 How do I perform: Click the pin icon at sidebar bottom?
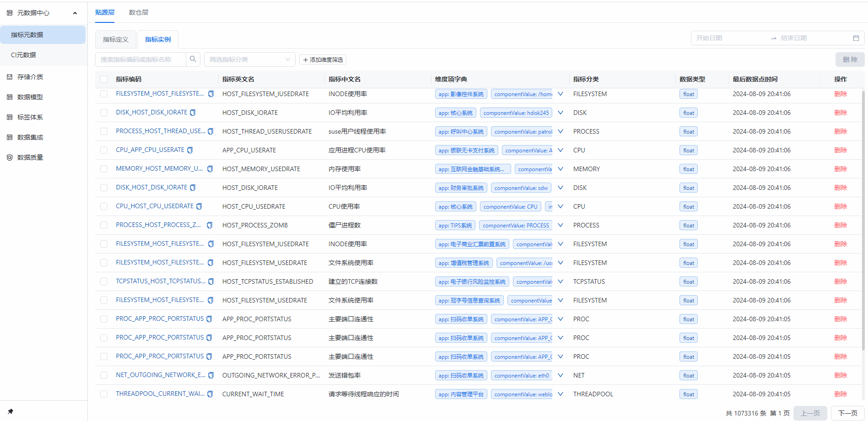pos(11,411)
